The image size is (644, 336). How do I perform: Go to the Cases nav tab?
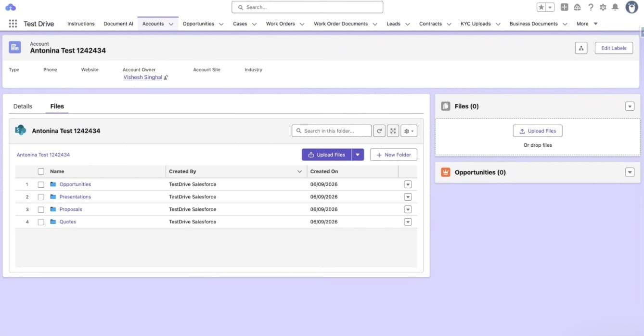tap(240, 24)
